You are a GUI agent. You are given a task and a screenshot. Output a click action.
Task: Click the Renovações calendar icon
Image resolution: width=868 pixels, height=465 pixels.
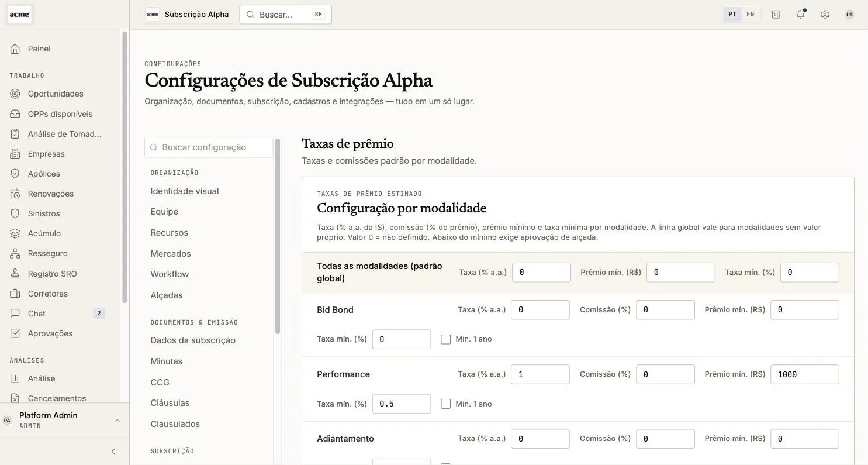(x=16, y=194)
